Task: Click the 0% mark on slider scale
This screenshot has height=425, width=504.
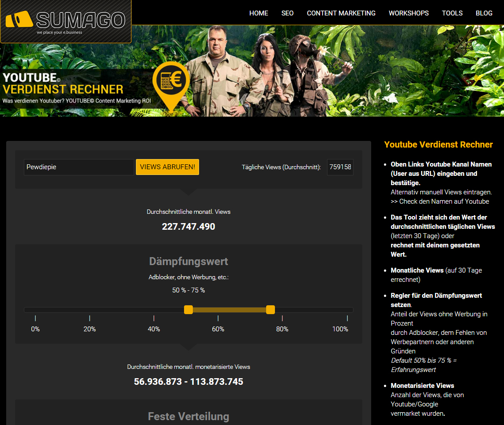Action: click(35, 329)
